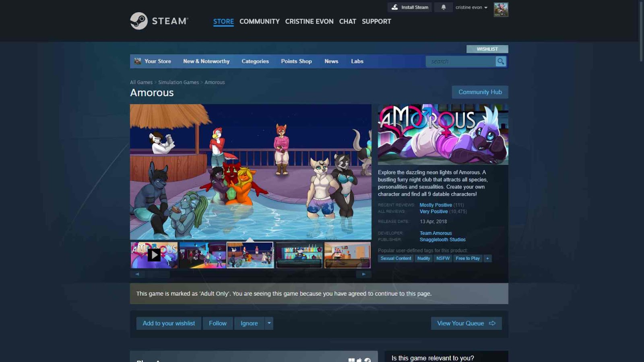Click the All Games breadcrumb
The image size is (644, 362).
click(x=141, y=82)
